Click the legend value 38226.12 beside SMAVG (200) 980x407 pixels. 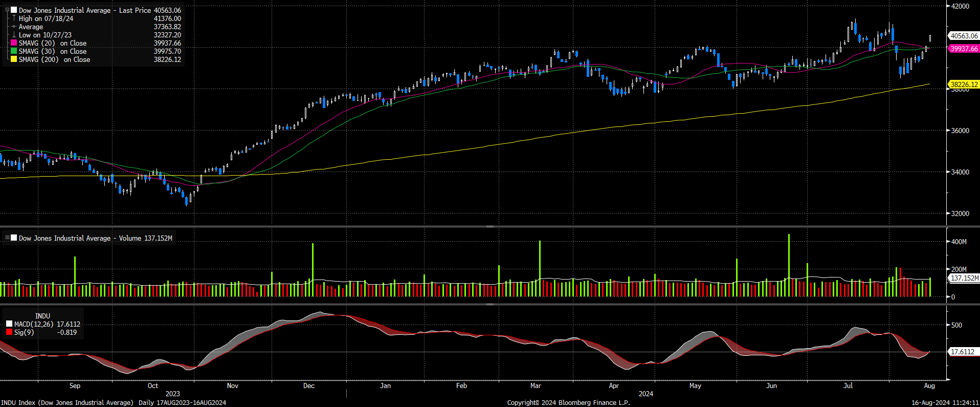coord(167,59)
